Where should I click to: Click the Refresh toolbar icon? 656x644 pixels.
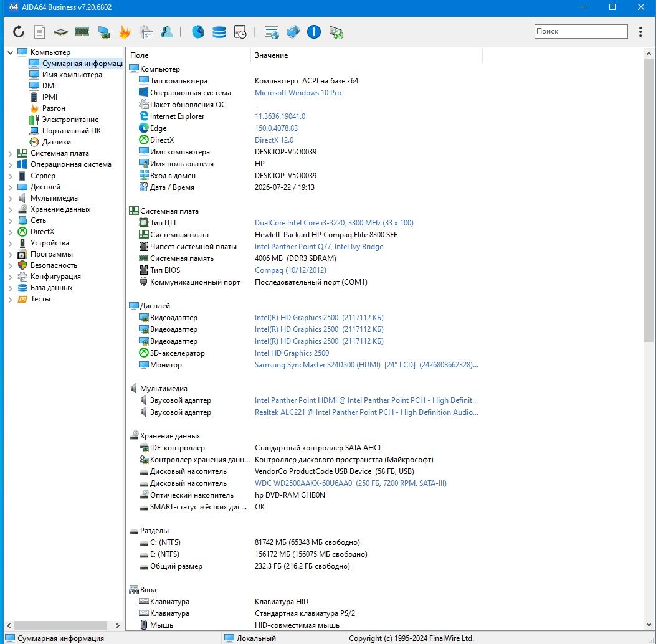tap(19, 32)
